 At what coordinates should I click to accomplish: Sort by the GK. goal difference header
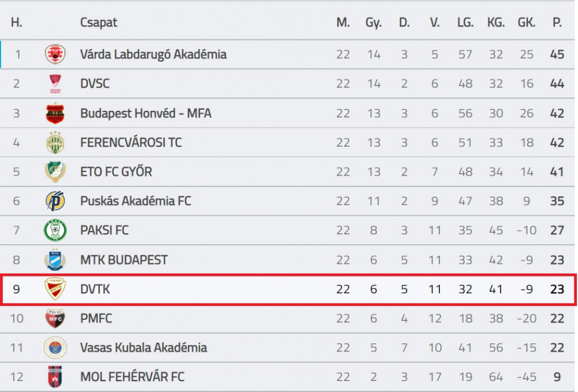[527, 23]
